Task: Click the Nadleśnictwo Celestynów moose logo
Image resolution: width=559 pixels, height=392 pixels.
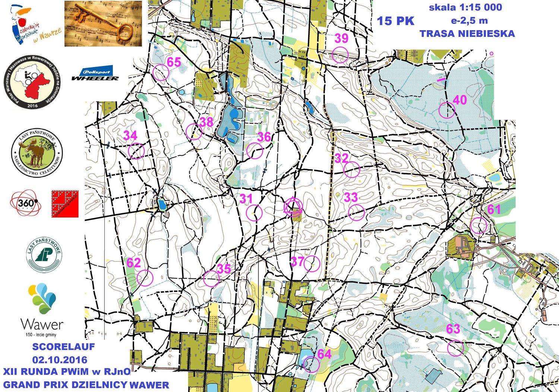Action: coord(37,153)
